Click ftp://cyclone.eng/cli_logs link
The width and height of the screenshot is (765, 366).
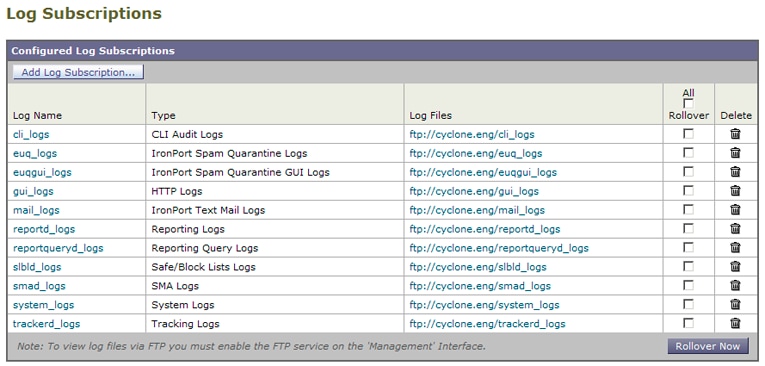(472, 134)
